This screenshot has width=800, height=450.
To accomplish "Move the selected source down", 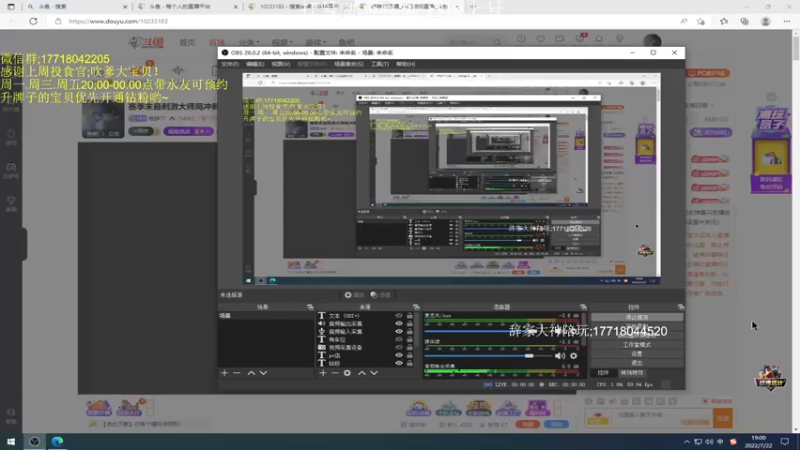I will (x=374, y=373).
